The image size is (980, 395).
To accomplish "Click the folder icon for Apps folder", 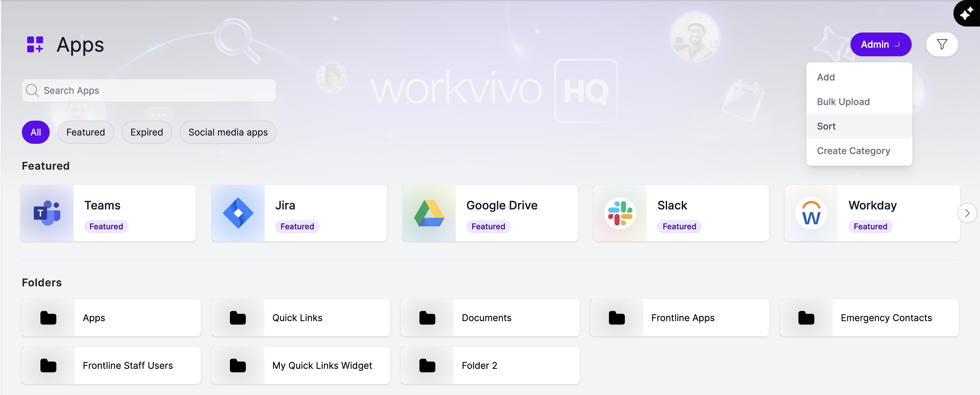I will [48, 318].
